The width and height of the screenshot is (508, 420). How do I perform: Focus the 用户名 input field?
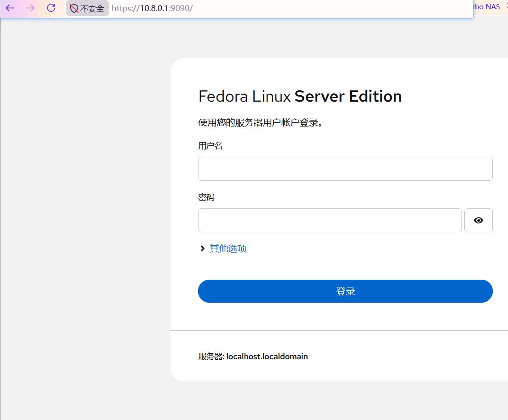tap(345, 169)
